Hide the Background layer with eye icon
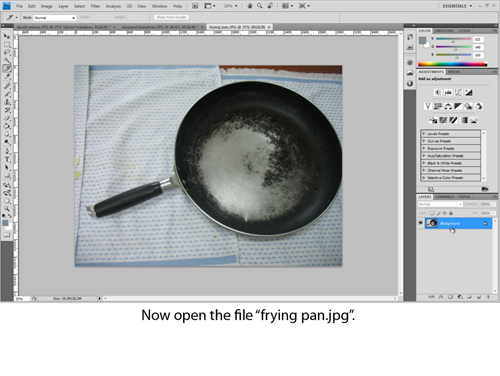This screenshot has width=500, height=376. click(x=421, y=223)
